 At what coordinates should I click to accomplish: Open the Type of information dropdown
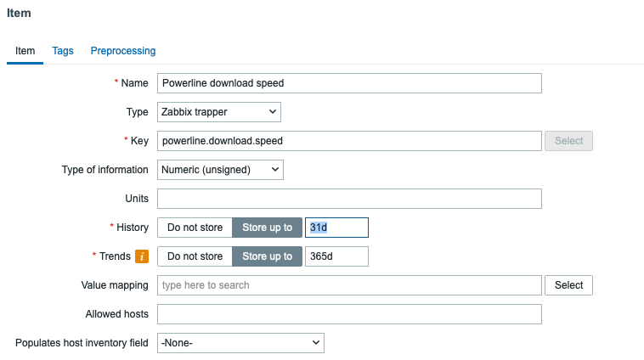pyautogui.click(x=220, y=170)
